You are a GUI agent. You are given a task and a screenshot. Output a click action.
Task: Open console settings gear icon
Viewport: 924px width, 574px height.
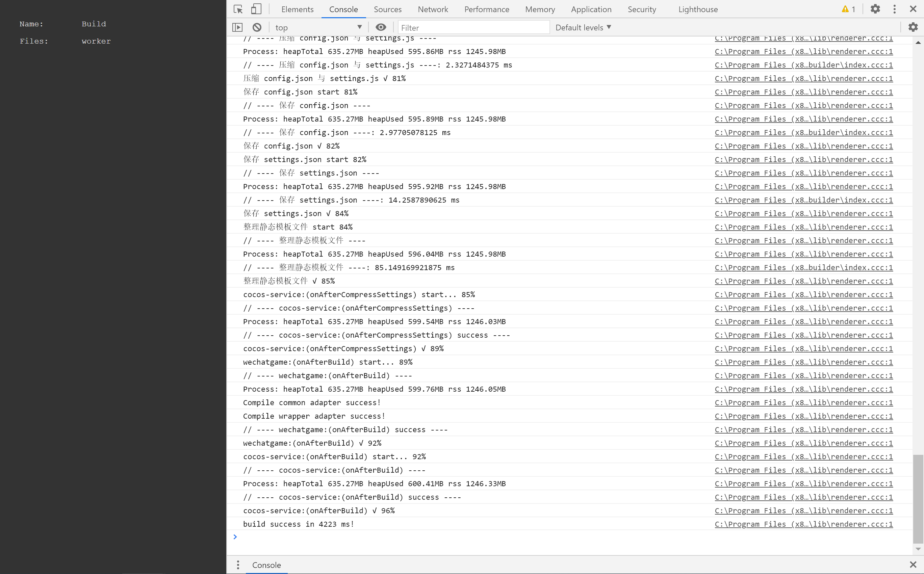913,27
